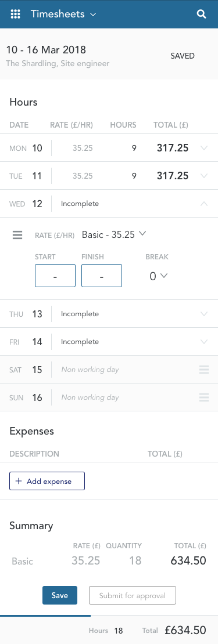Click the Start time input field
The width and height of the screenshot is (218, 644).
pyautogui.click(x=55, y=276)
